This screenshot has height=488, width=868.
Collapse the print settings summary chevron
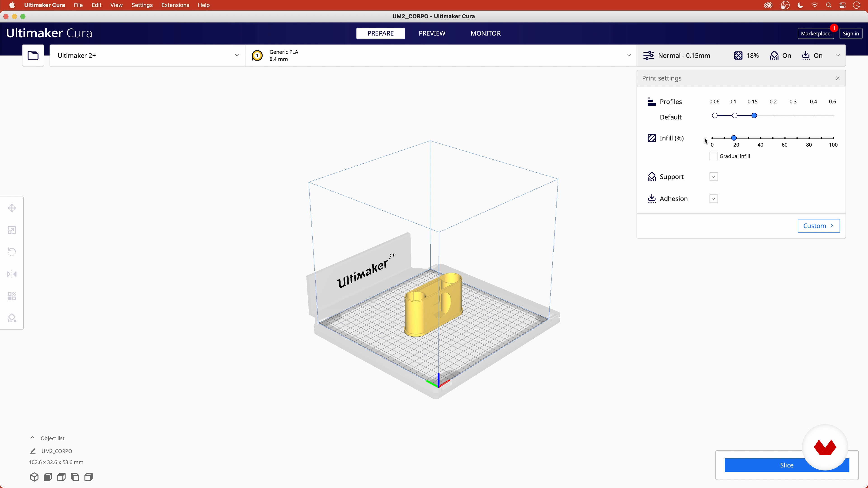point(838,56)
